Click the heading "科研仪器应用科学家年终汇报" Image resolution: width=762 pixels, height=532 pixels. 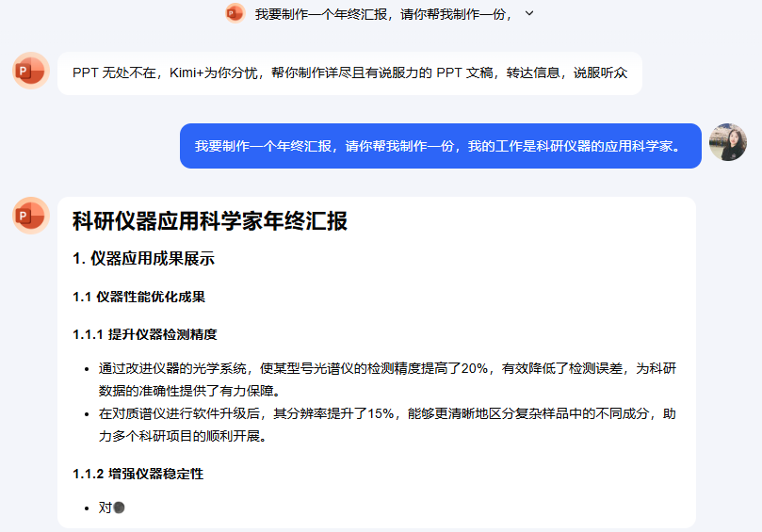(x=210, y=221)
